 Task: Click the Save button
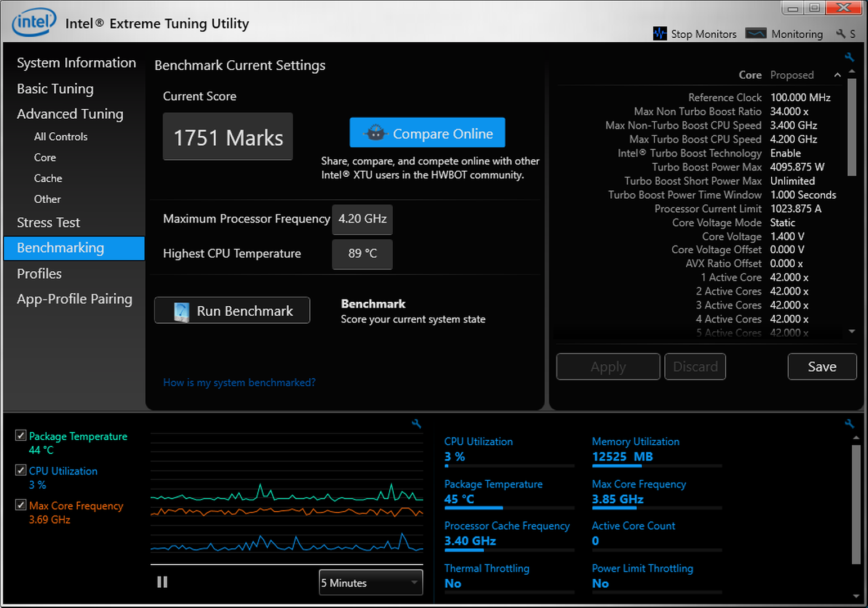click(822, 366)
